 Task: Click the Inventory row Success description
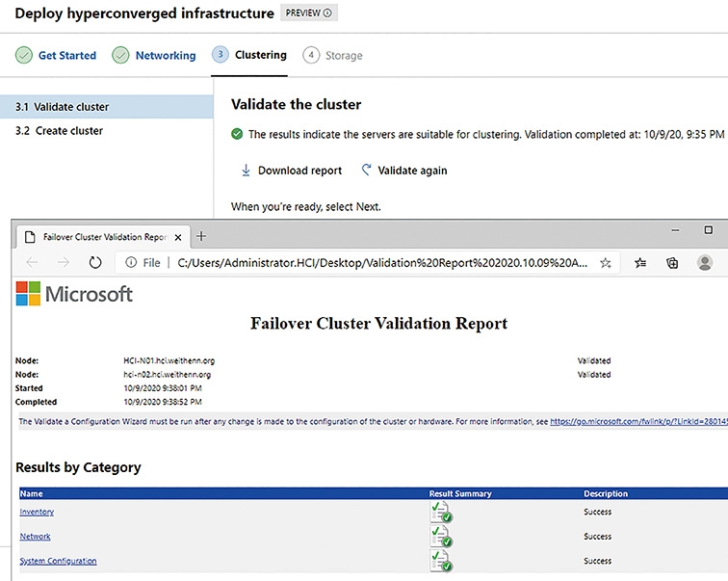598,512
